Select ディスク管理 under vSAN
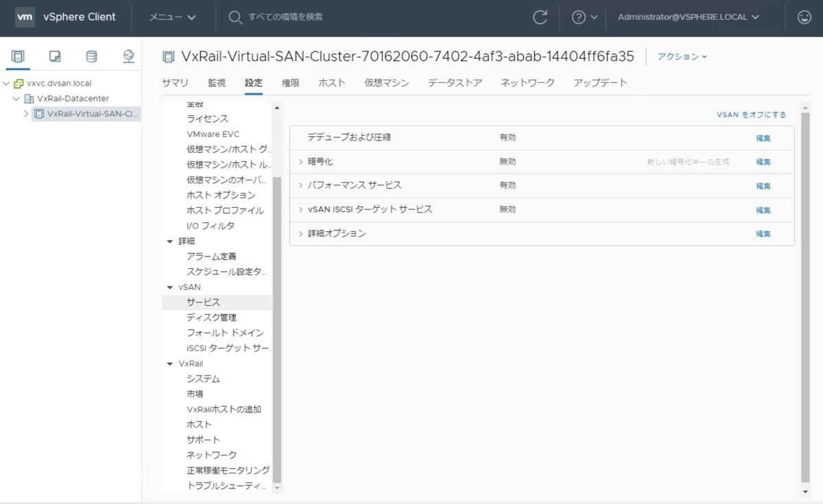The width and height of the screenshot is (823, 504). (x=211, y=317)
